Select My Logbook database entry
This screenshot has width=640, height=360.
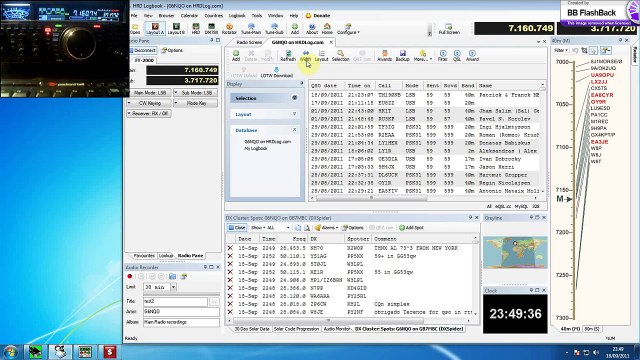pos(256,149)
